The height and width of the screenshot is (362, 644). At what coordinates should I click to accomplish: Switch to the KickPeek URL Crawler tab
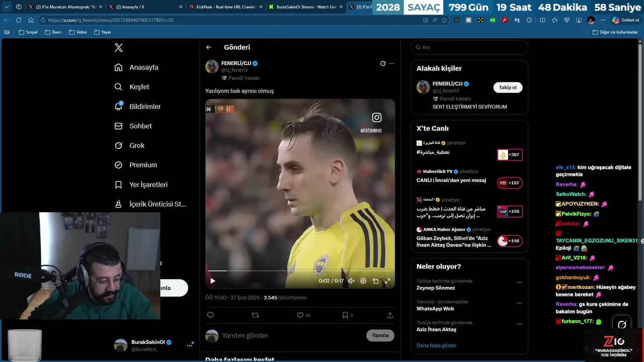225,7
